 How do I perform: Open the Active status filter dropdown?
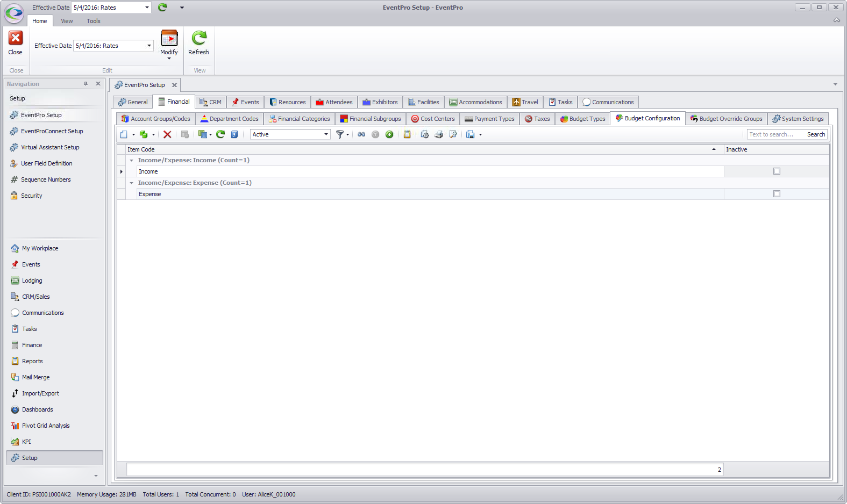tap(326, 134)
